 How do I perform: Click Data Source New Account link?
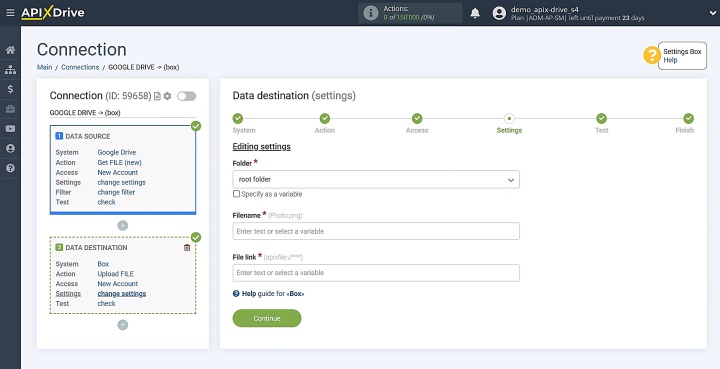pos(118,173)
